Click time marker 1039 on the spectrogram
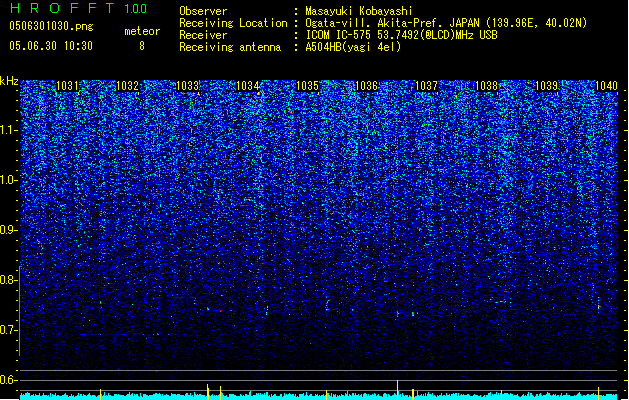The height and width of the screenshot is (400, 629). point(546,86)
